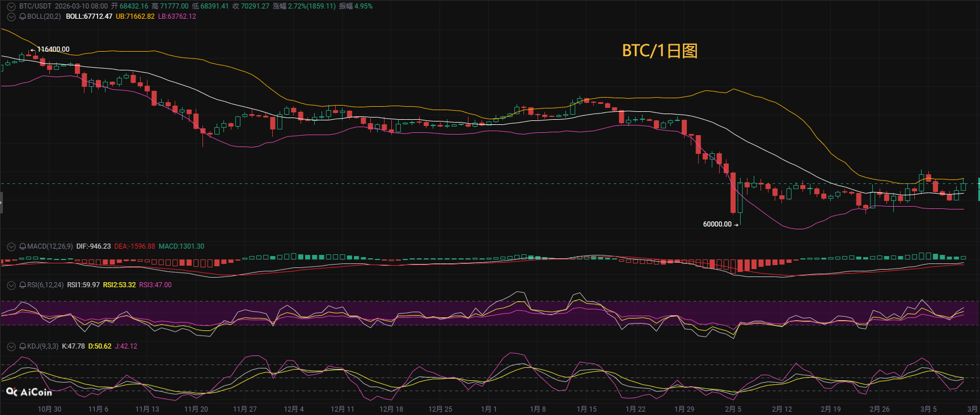Click the AiCoin logo watermark
980x415 pixels.
click(x=29, y=392)
